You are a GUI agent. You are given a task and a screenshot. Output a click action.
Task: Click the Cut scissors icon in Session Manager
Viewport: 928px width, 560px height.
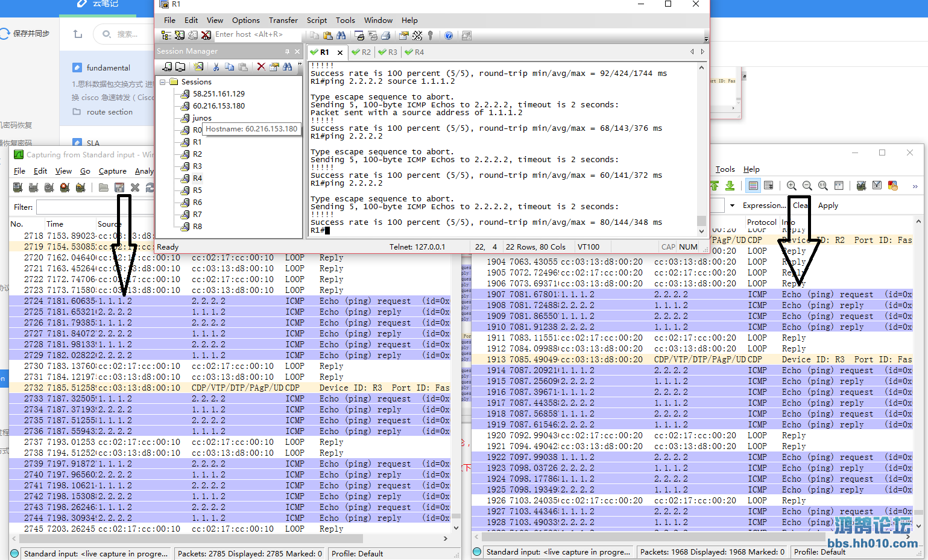coord(216,67)
